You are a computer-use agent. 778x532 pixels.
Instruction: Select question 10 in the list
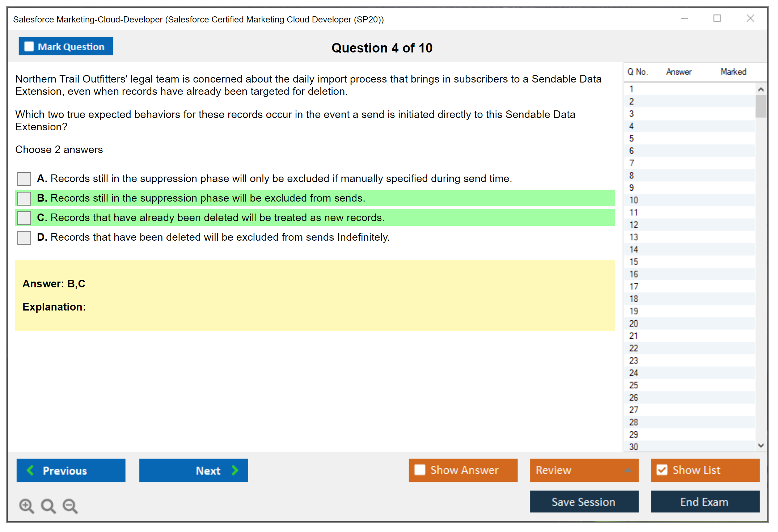coord(634,200)
